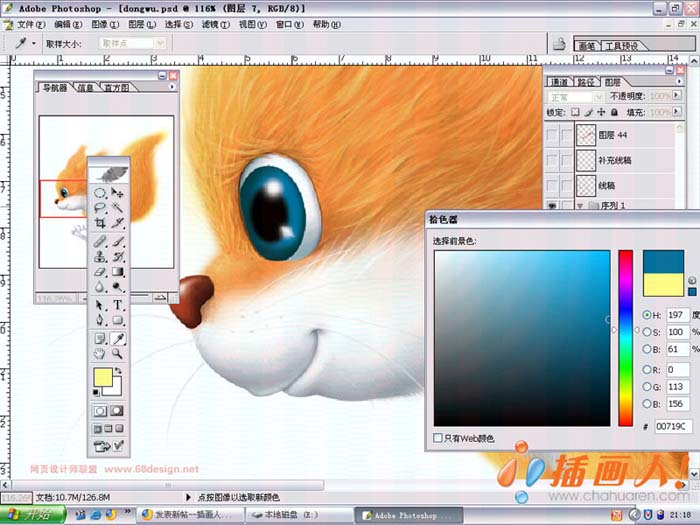Screen dimensions: 700x525
Task: Select the G green radio button
Action: 646,387
